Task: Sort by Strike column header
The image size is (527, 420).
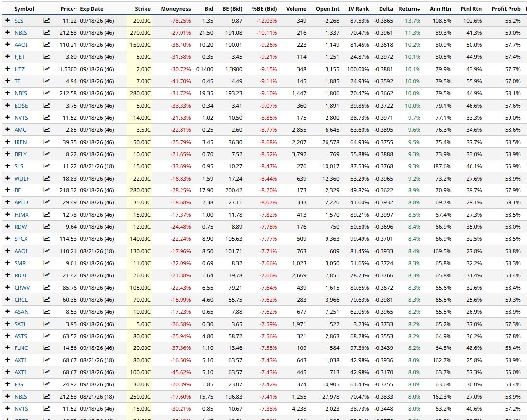Action: [143, 9]
